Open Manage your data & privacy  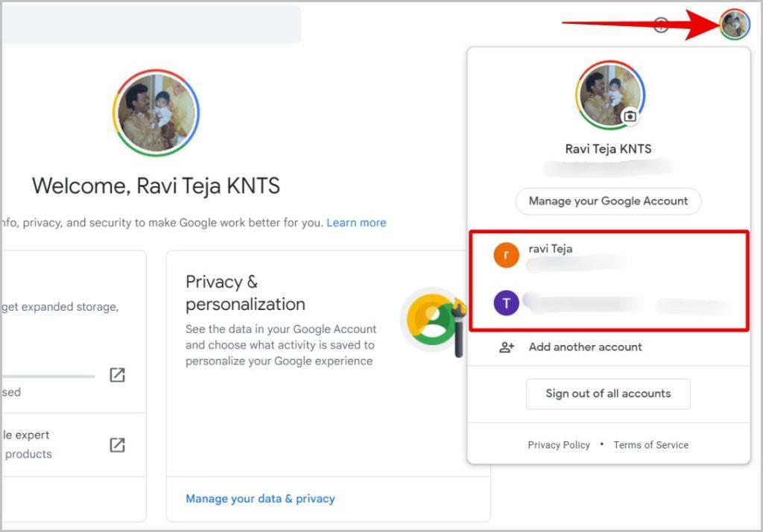pyautogui.click(x=260, y=499)
